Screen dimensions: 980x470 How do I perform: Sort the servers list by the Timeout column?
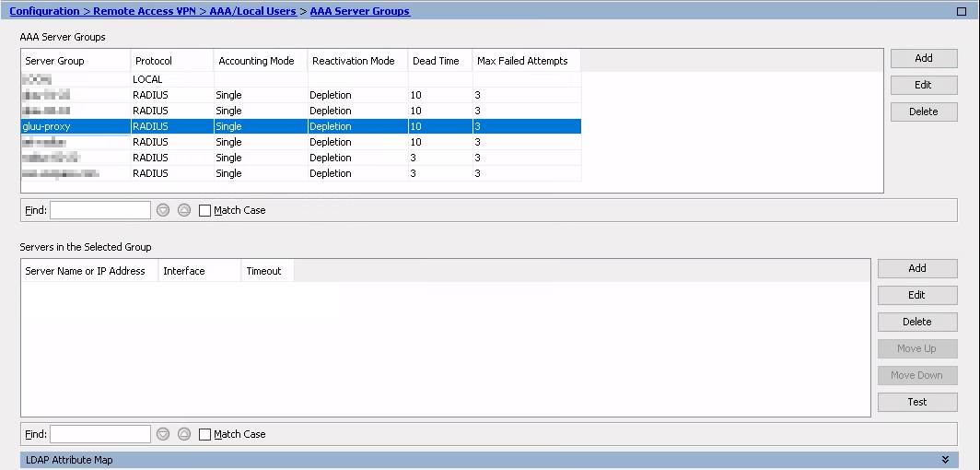(x=263, y=271)
